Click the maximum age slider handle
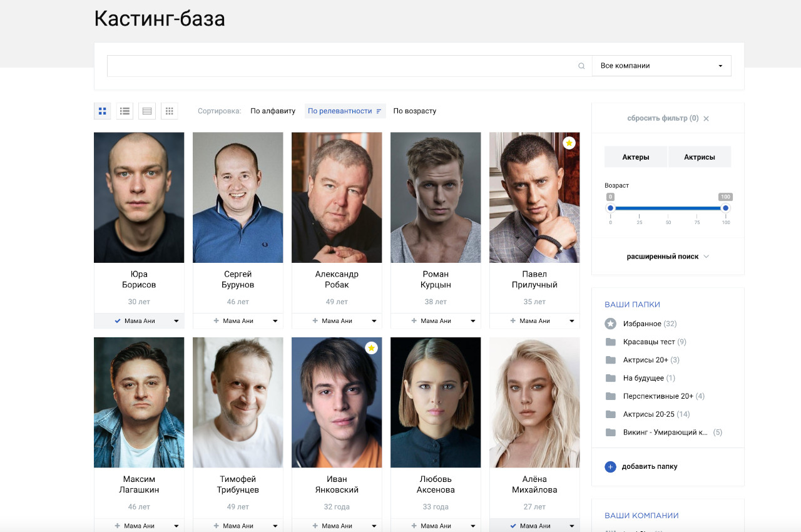 click(x=725, y=208)
